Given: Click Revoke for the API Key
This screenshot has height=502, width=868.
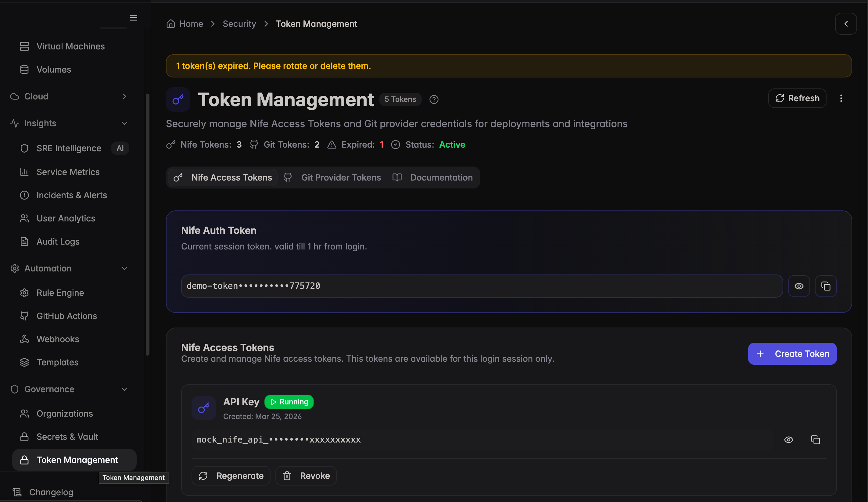Looking at the screenshot, I should 306,476.
